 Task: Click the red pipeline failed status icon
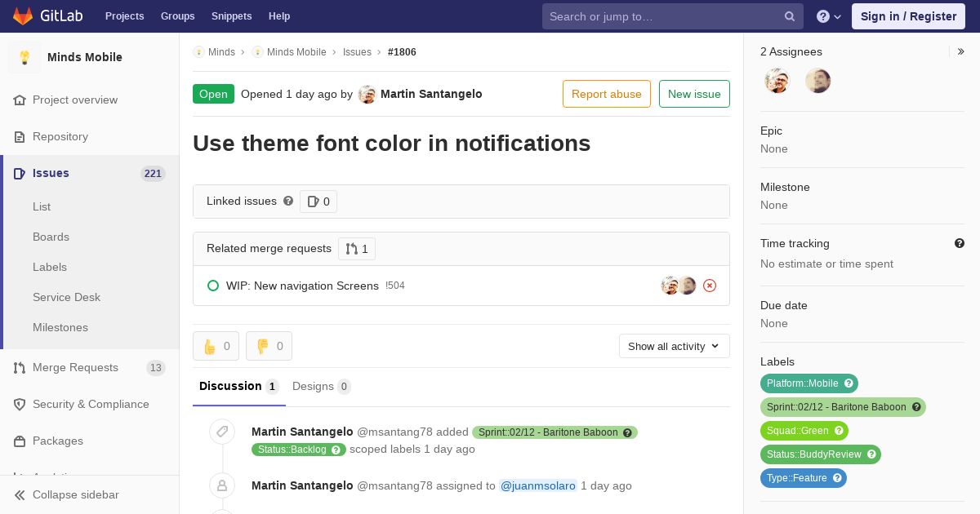point(710,286)
